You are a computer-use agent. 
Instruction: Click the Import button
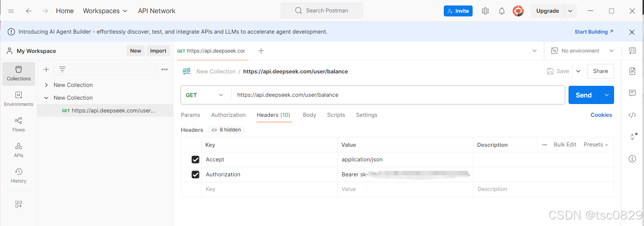pos(158,51)
